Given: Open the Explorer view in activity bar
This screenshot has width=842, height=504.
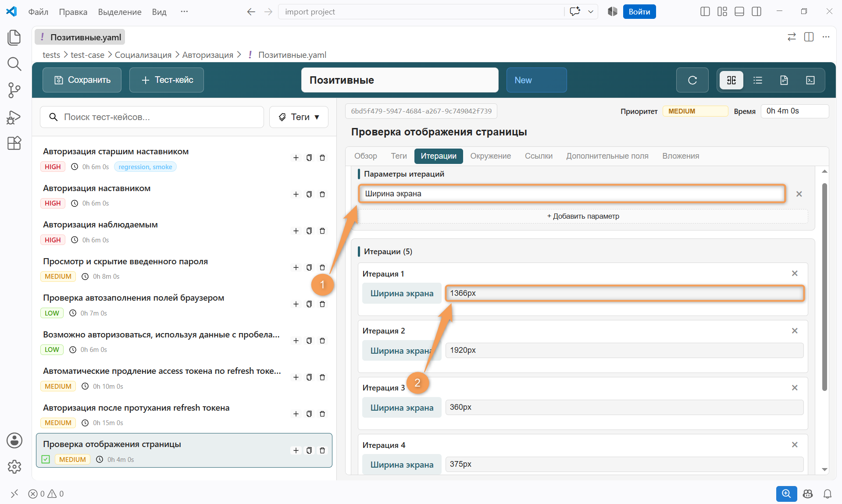Looking at the screenshot, I should coord(14,38).
